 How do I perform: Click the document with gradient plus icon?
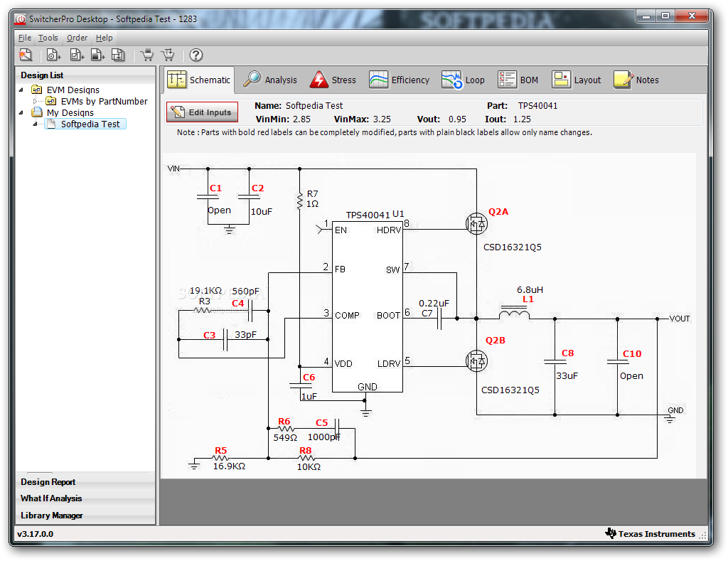click(x=97, y=55)
